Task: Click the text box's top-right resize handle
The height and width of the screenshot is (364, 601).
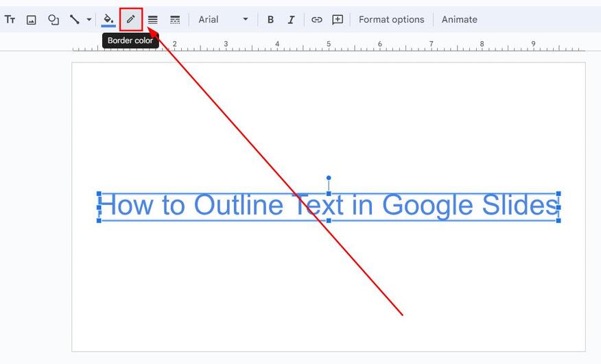Action: 558,194
